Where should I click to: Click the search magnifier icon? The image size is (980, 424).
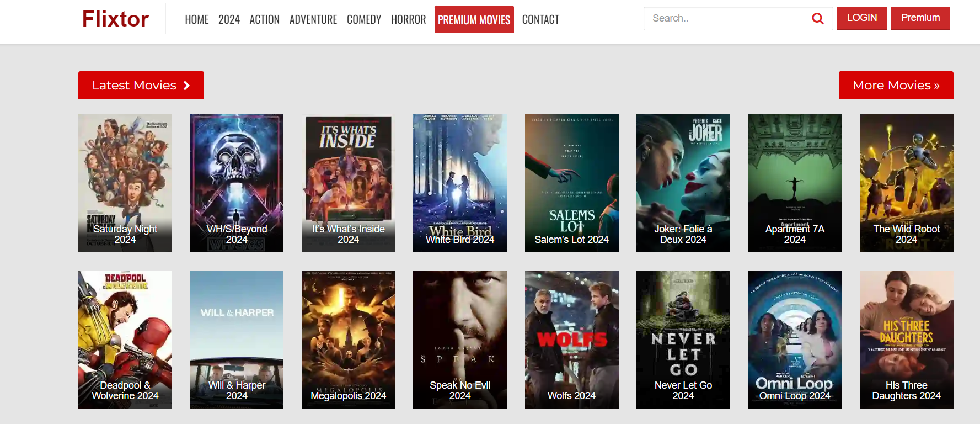point(818,19)
